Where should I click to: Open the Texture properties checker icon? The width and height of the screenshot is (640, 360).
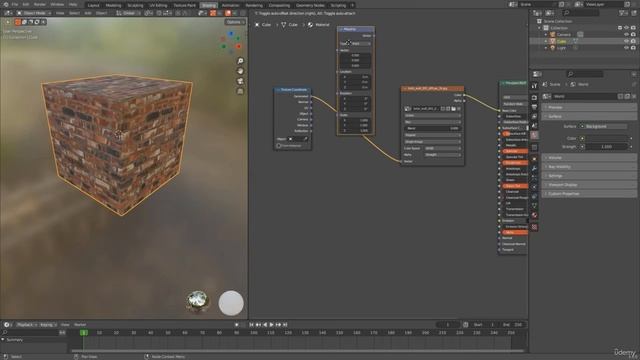pos(534,227)
